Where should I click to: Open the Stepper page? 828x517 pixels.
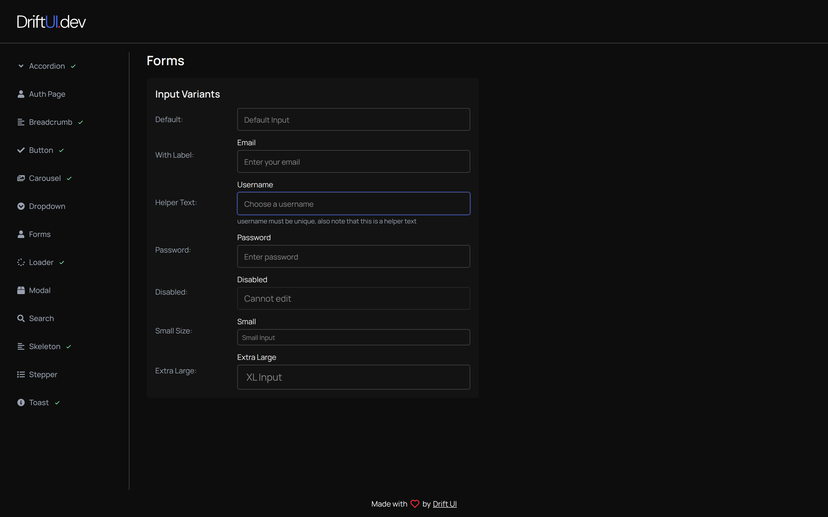43,374
